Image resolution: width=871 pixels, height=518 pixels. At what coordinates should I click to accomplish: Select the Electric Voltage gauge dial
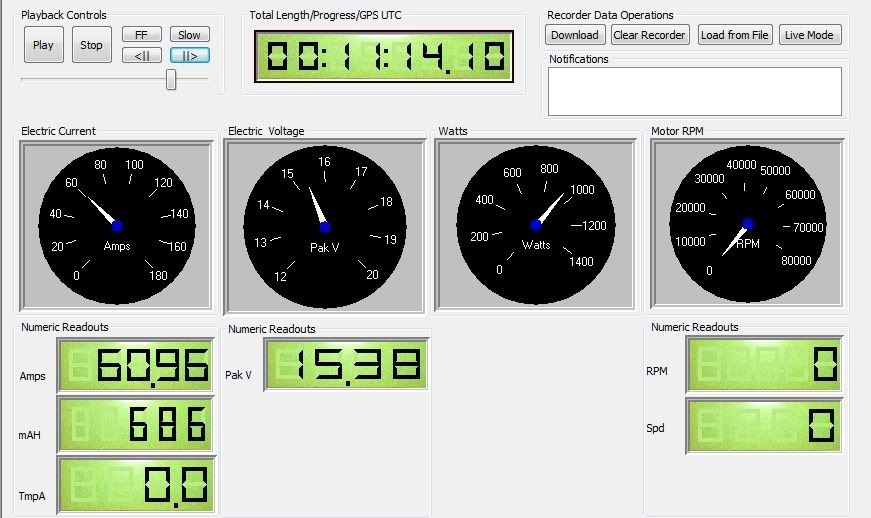[x=325, y=226]
